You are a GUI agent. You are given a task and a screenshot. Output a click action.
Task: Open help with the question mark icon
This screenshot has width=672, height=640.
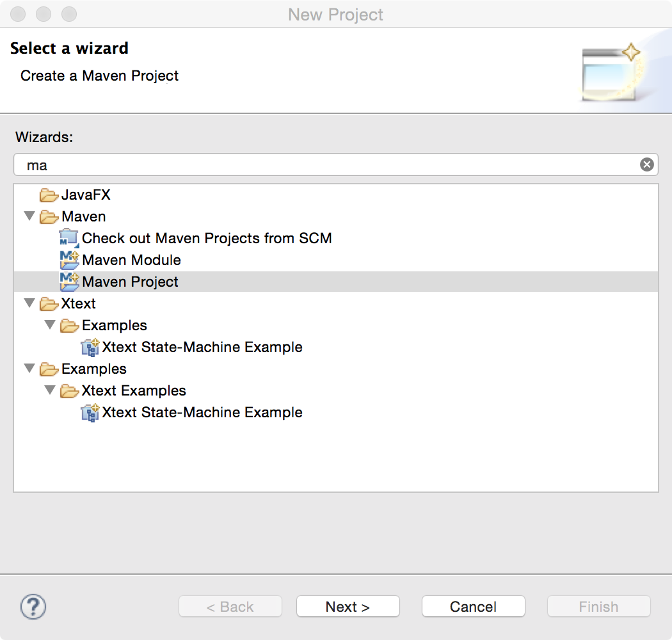click(x=33, y=607)
